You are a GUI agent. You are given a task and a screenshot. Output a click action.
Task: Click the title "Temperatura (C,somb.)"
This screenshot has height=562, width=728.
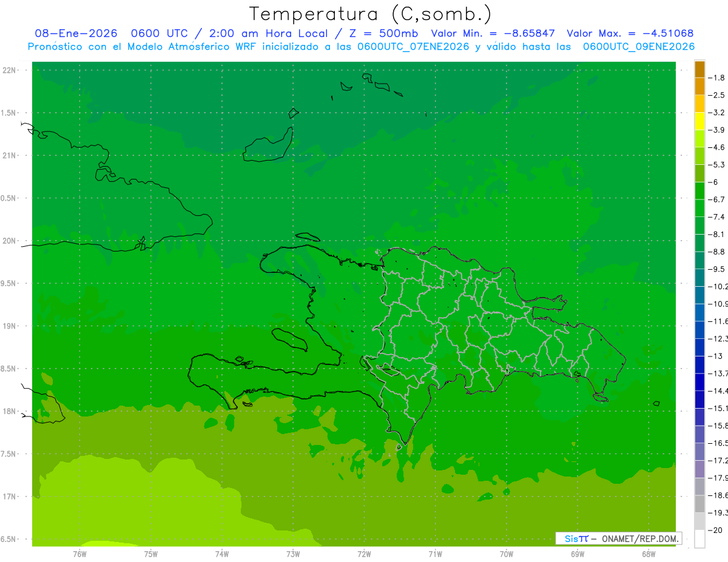point(371,15)
